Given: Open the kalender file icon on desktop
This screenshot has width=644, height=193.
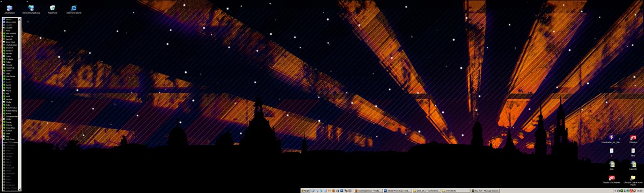Looking at the screenshot, I should (633, 166).
